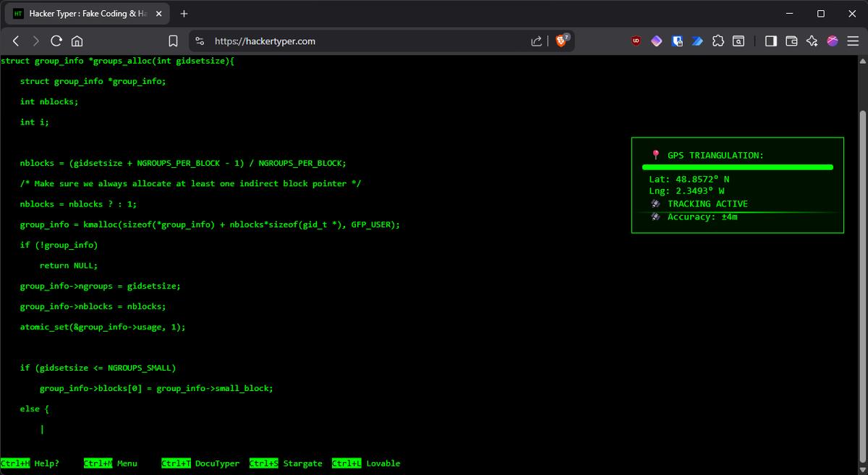Click the TRACKING ACTIVE status

click(x=707, y=204)
